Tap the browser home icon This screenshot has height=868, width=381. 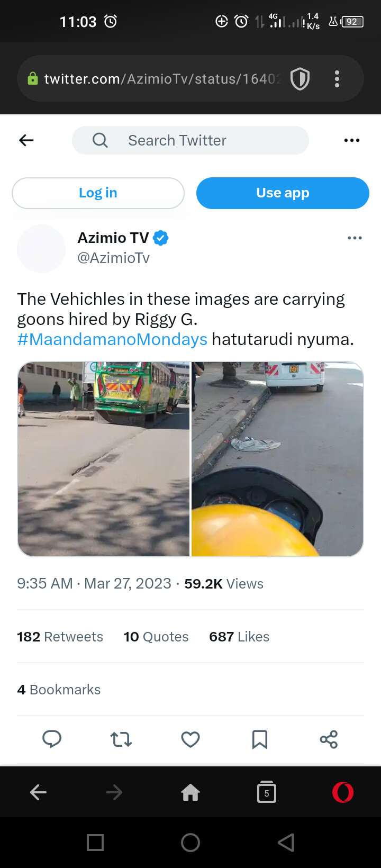coord(190,792)
